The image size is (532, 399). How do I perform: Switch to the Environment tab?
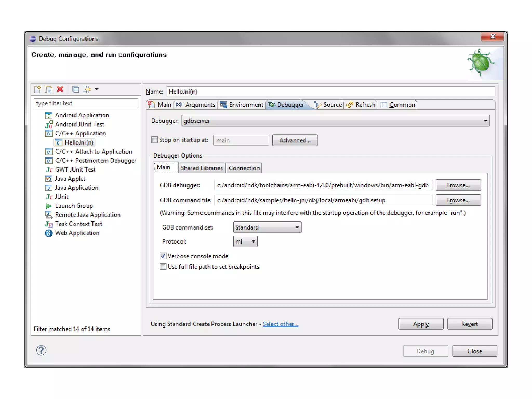pos(242,105)
